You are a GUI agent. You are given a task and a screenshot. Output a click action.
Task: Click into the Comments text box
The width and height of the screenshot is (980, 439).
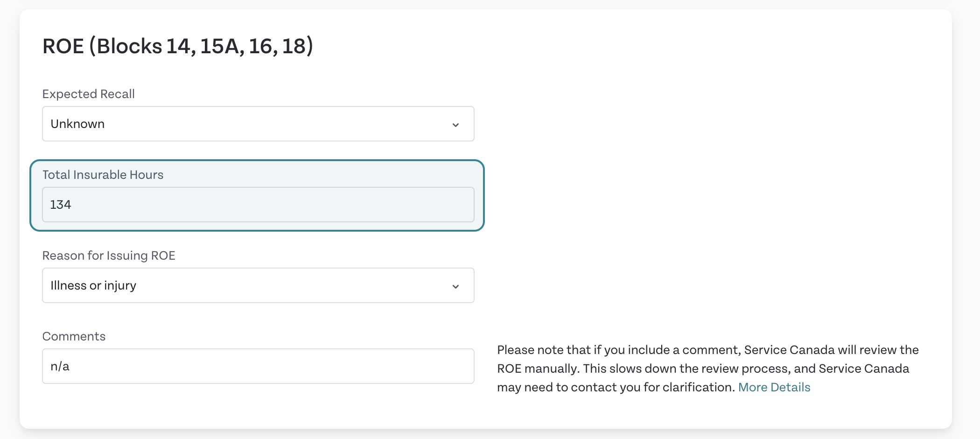[x=258, y=366]
